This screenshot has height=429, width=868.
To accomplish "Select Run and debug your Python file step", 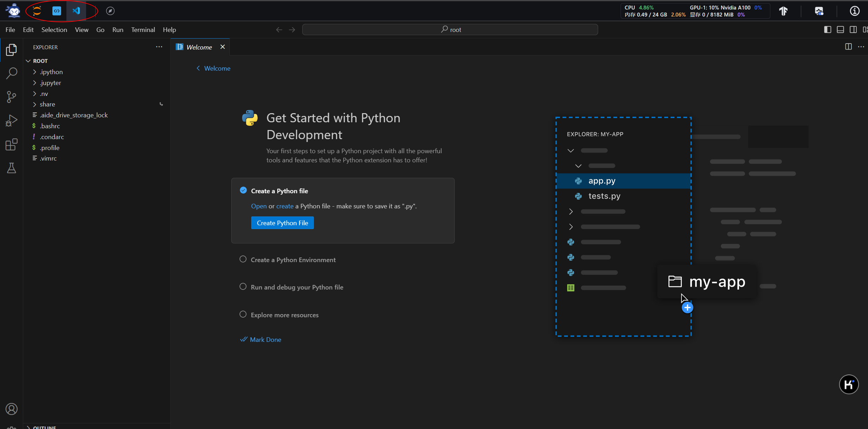I will tap(297, 287).
